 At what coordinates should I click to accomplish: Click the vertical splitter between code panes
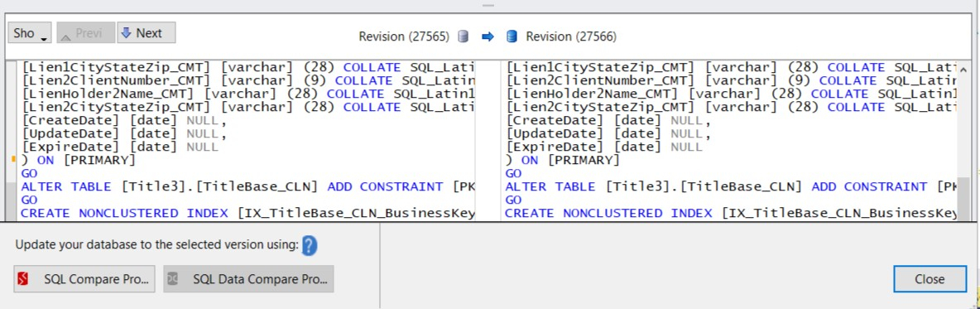click(488, 139)
